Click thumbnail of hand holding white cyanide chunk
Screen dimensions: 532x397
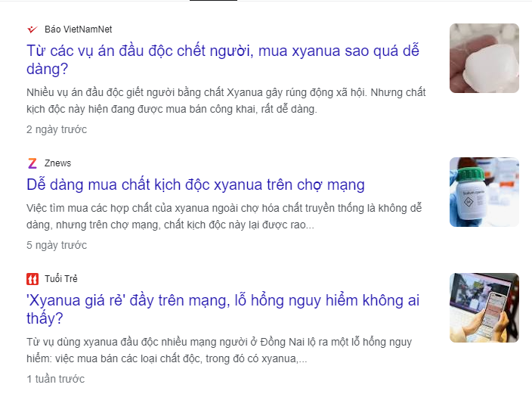click(484, 58)
